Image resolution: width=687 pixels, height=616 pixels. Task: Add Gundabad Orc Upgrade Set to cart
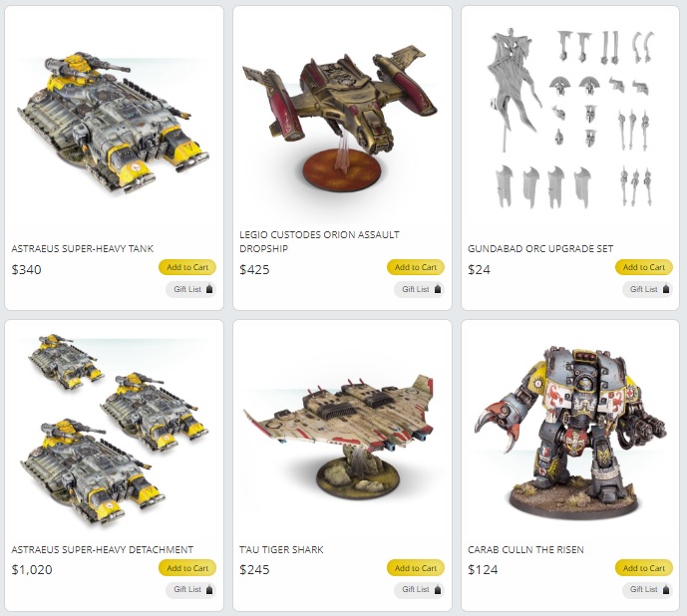click(x=643, y=267)
